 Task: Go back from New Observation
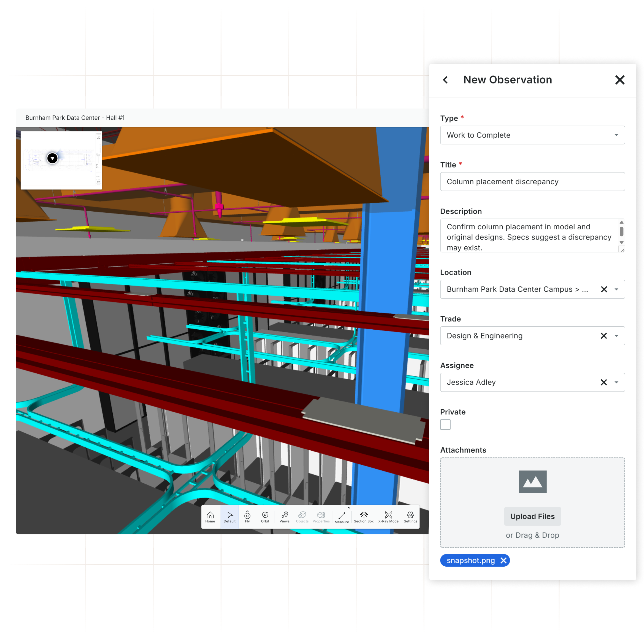pos(445,80)
